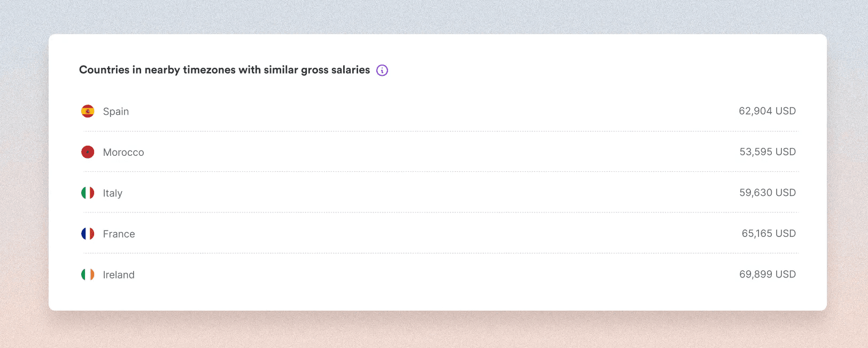Select the Ireland country label

[119, 274]
